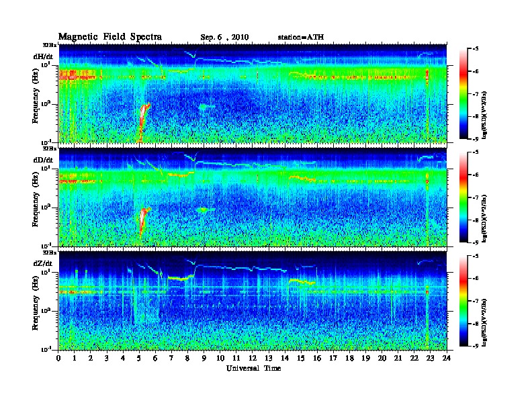Select the dD/dt panel label
The image size is (532, 411).
coord(43,160)
